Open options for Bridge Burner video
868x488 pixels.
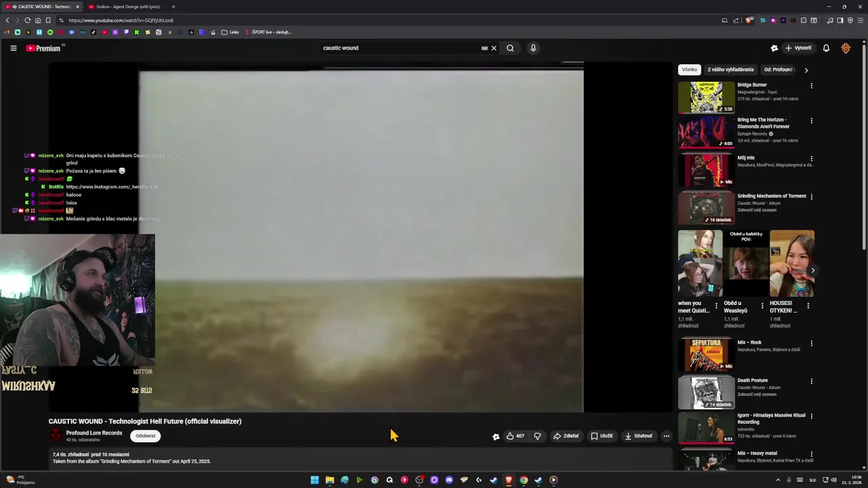tap(811, 86)
